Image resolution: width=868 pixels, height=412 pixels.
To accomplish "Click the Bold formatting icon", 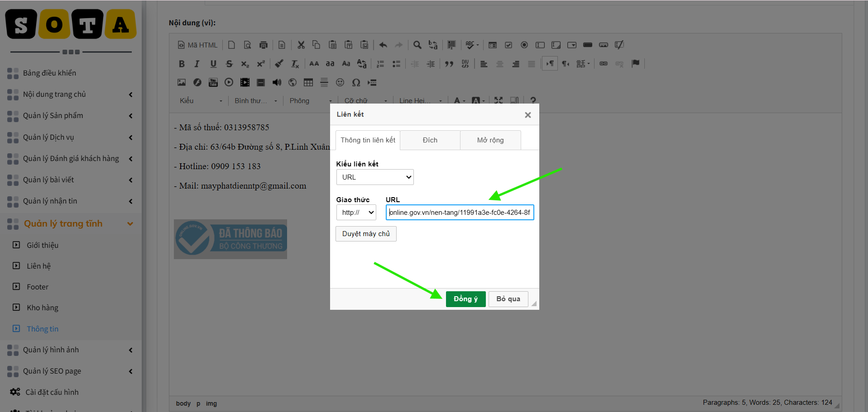I will click(x=182, y=64).
